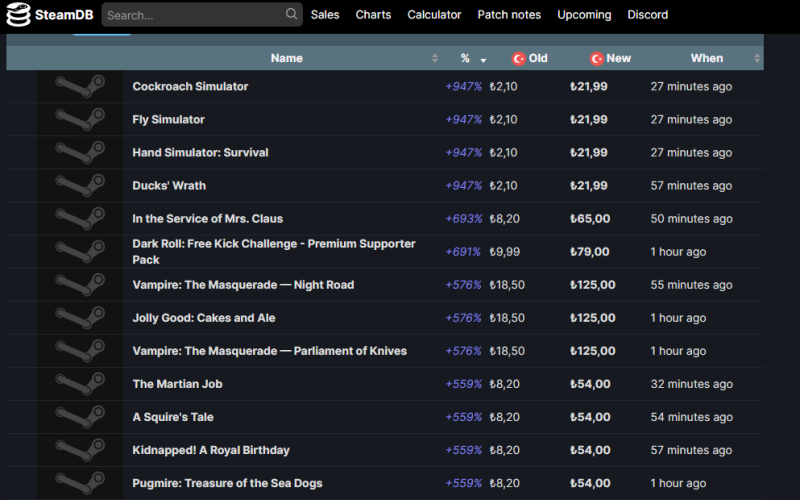Open the Charts page
This screenshot has width=800, height=500.
click(x=373, y=15)
